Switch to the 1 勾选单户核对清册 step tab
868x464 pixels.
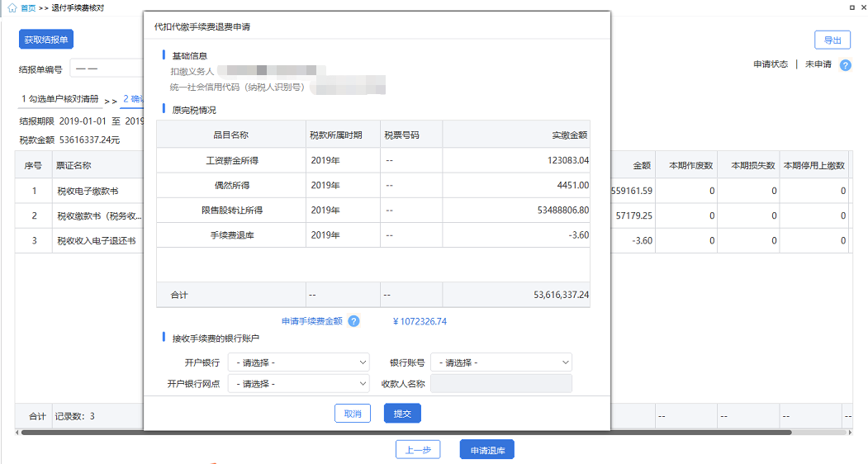(x=59, y=99)
